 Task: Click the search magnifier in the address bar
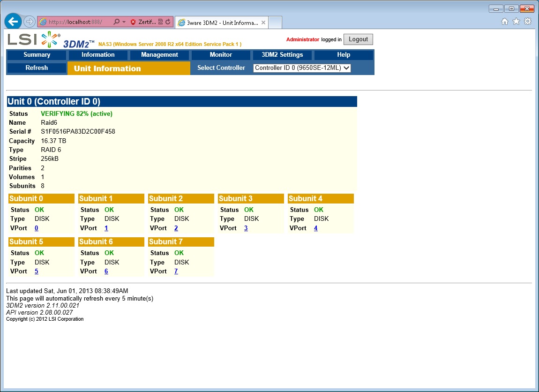[x=116, y=22]
